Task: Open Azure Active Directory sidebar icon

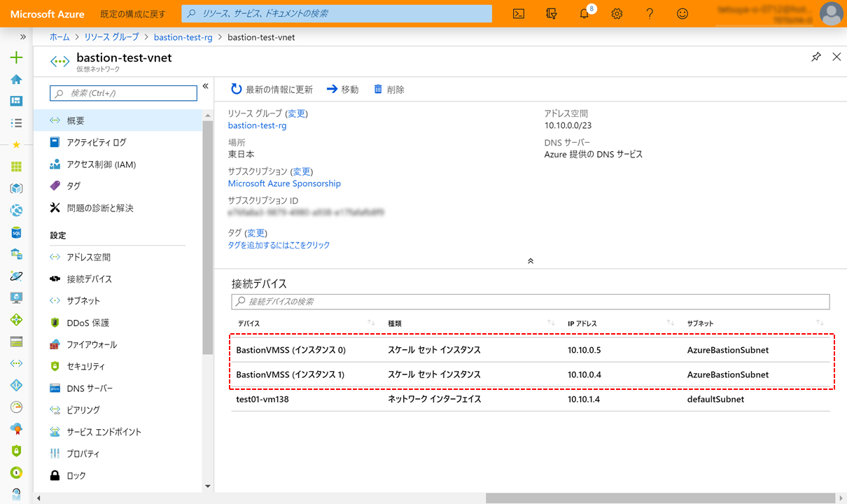Action: click(x=16, y=385)
